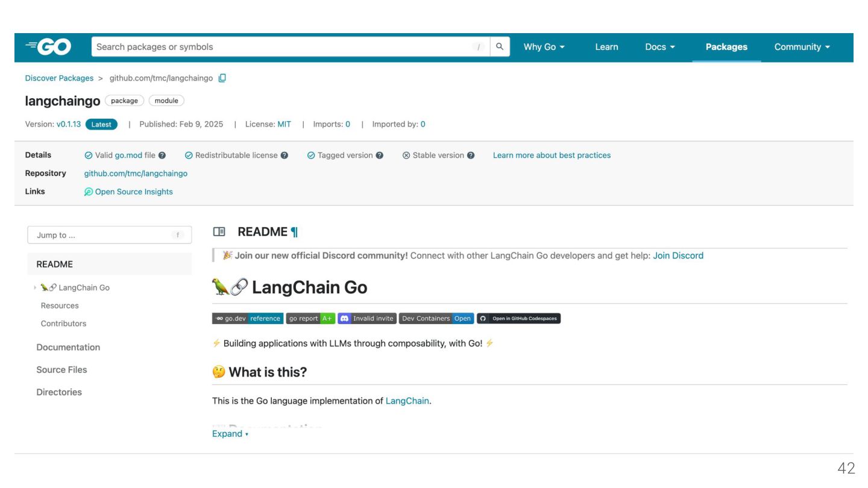Click the README book icon
868x488 pixels.
pyautogui.click(x=219, y=232)
